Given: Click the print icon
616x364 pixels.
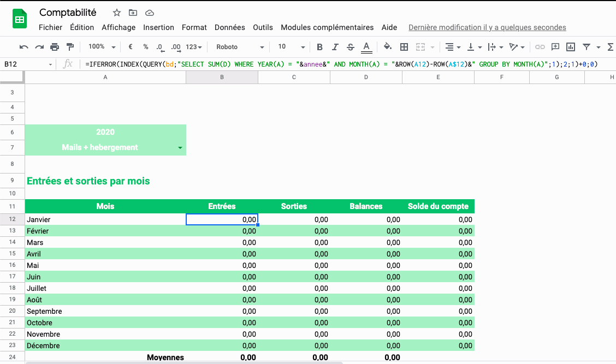Looking at the screenshot, I should pos(55,47).
